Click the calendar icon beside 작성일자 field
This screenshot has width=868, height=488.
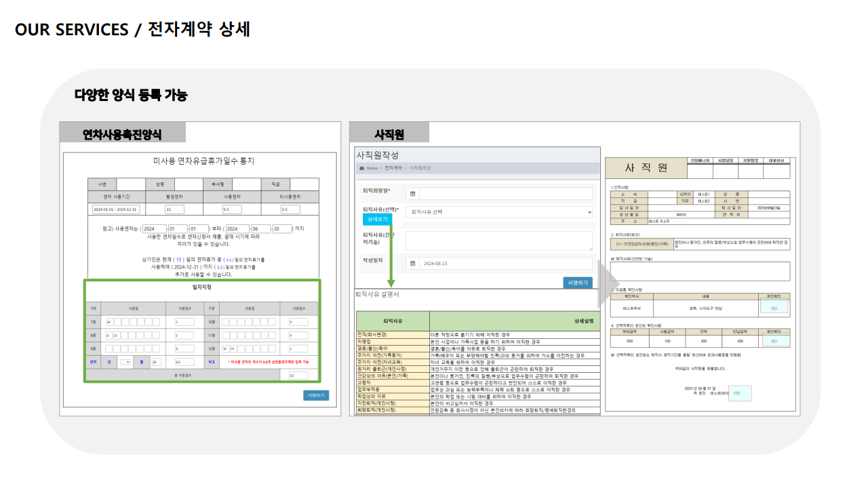[x=413, y=263]
